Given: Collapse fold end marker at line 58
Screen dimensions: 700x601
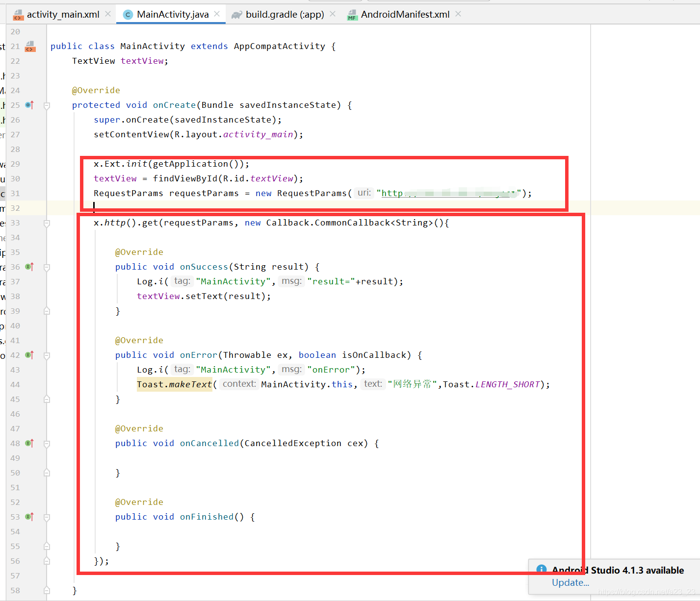Looking at the screenshot, I should [x=47, y=590].
